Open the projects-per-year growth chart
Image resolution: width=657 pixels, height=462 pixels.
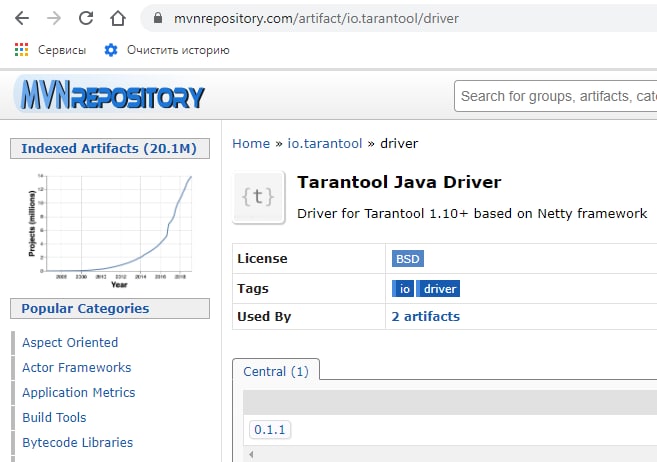click(110, 230)
